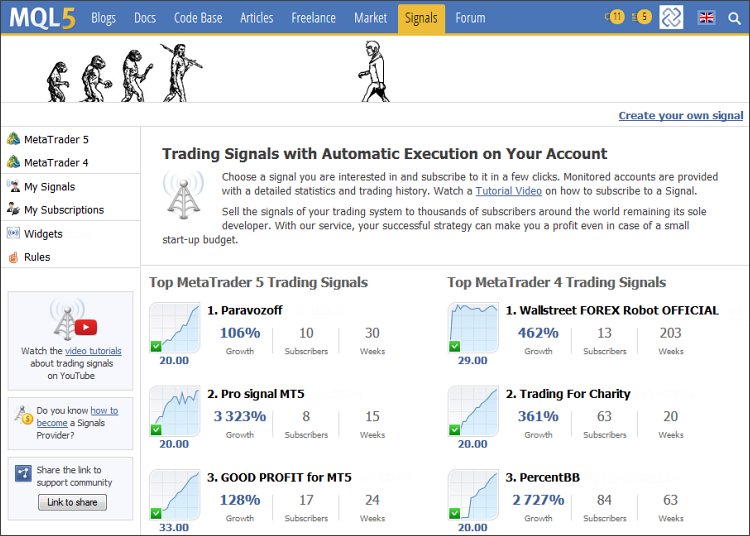Click Top MetaTrader 5 Trading Signals heading

coord(258,283)
